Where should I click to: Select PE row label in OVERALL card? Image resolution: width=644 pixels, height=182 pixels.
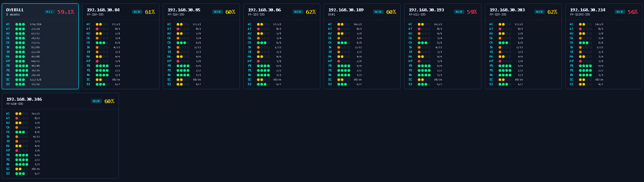point(8,66)
